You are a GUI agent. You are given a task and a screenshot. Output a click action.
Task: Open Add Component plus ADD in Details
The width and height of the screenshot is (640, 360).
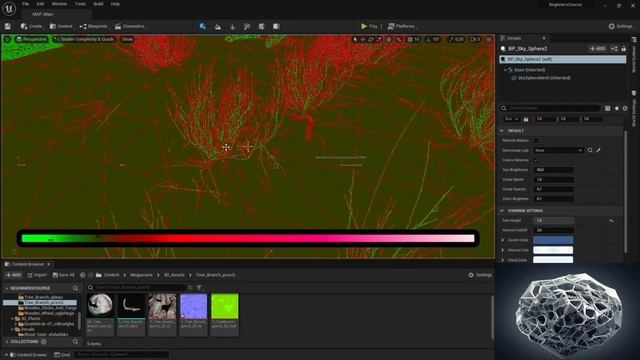(x=598, y=49)
